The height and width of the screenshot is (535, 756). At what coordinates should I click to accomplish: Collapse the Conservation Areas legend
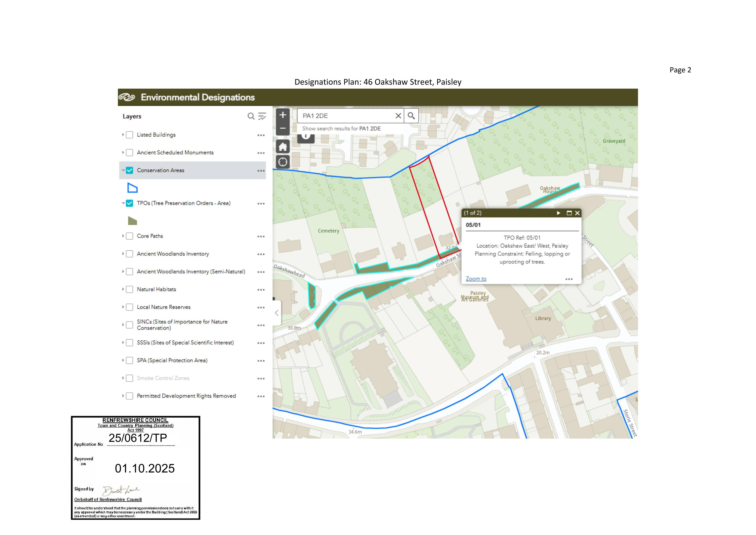123,170
